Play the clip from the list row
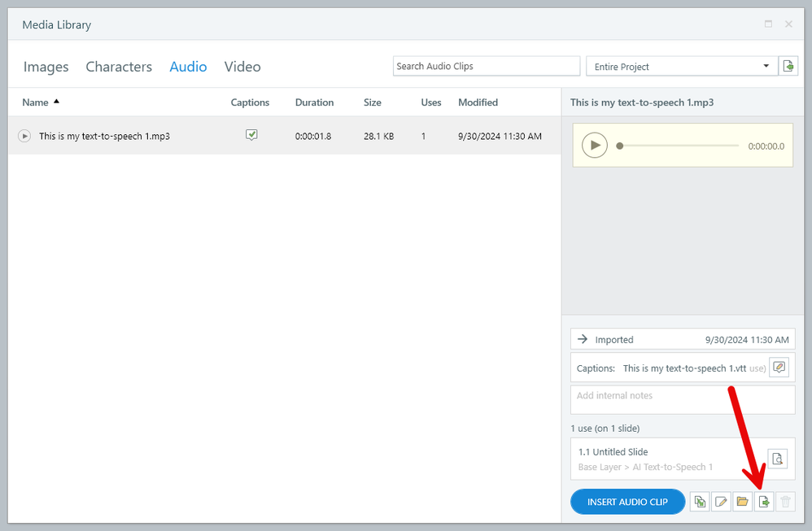 pos(24,136)
